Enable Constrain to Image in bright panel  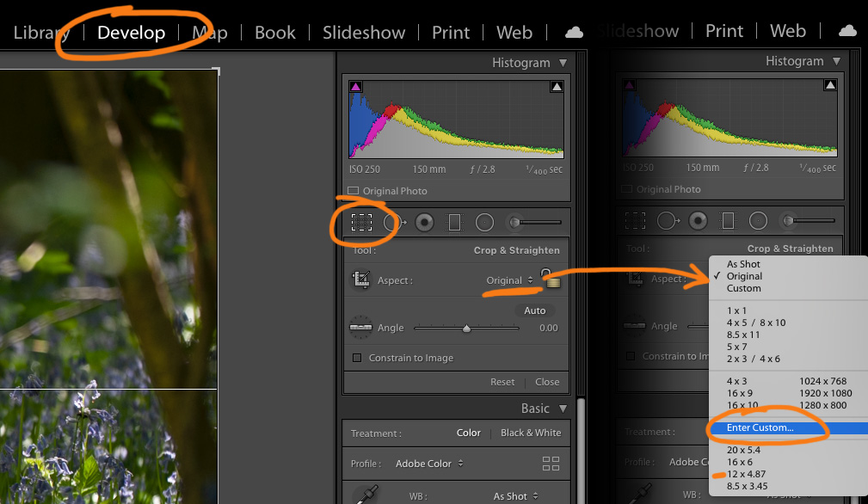tap(356, 358)
